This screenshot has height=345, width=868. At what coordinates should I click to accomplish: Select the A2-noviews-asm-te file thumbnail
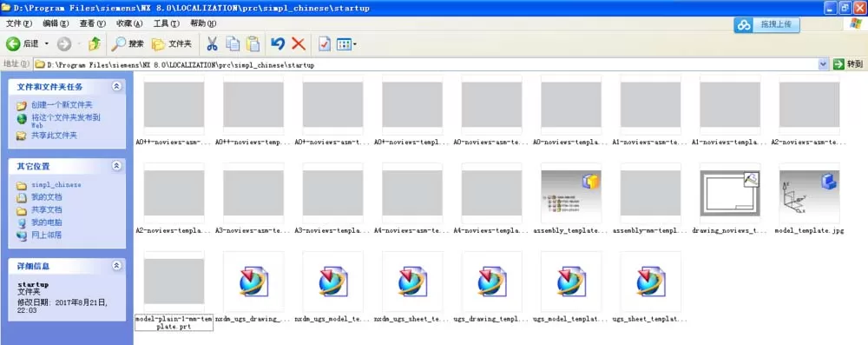[809, 105]
